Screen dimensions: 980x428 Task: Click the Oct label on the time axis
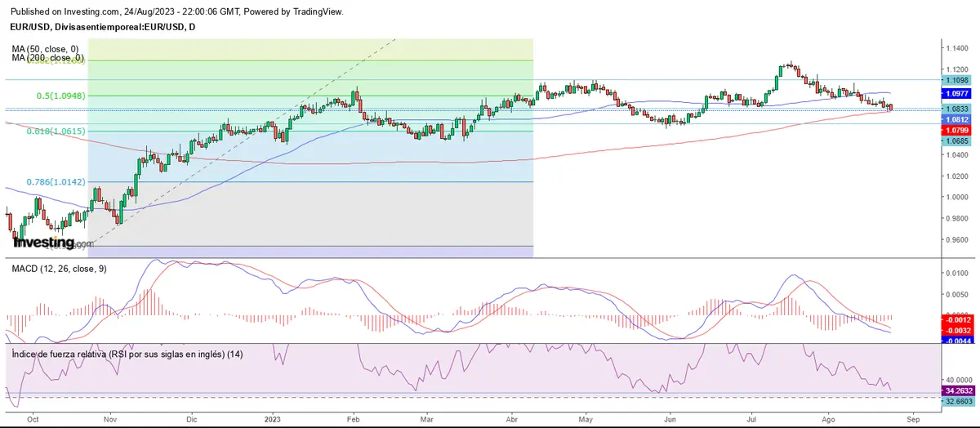click(33, 418)
